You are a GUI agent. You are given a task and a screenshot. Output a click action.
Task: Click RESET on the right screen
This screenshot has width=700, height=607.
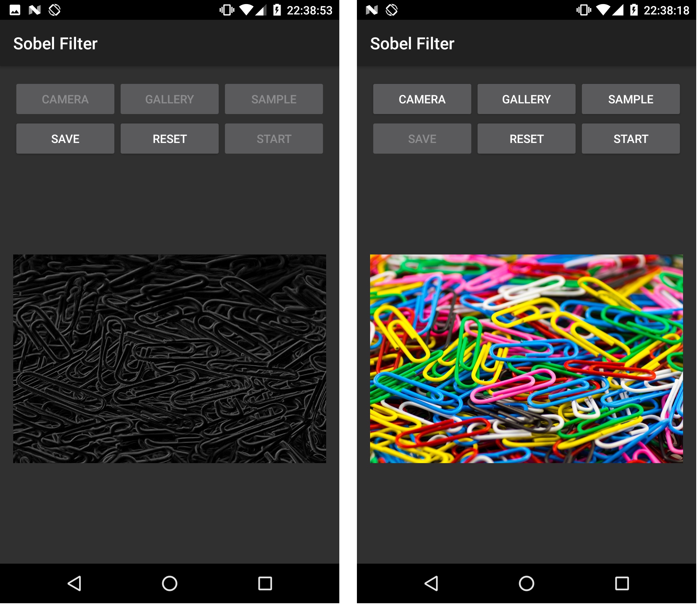[x=527, y=139]
